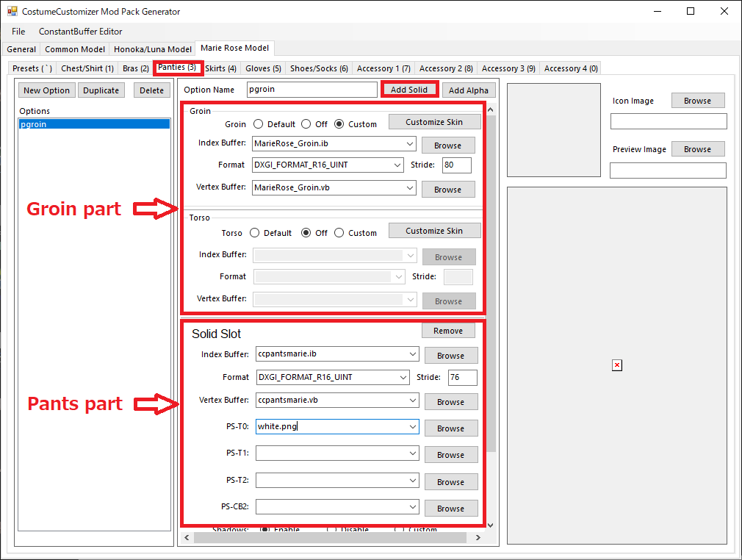Open Solid Slot Format dropdown

[x=403, y=377]
